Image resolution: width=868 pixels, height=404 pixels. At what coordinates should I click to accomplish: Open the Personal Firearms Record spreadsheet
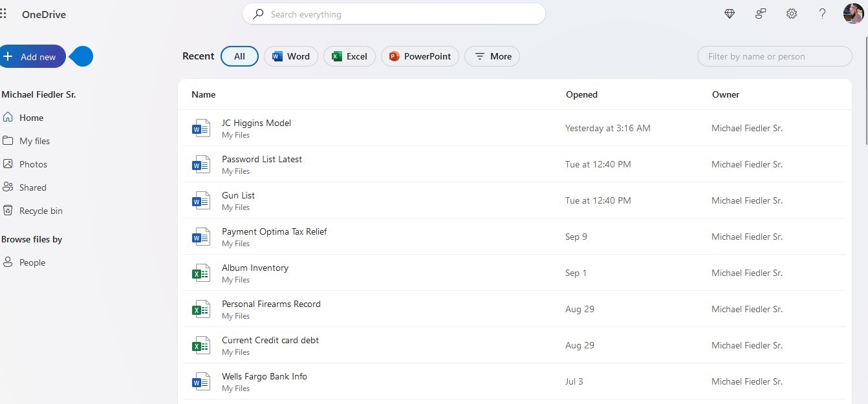pyautogui.click(x=271, y=304)
